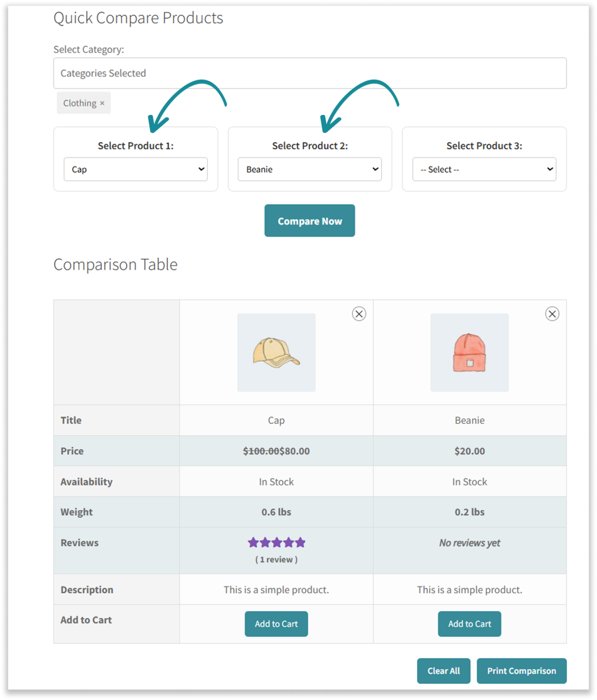
Task: Focus the Categories Selected input field
Action: (309, 73)
